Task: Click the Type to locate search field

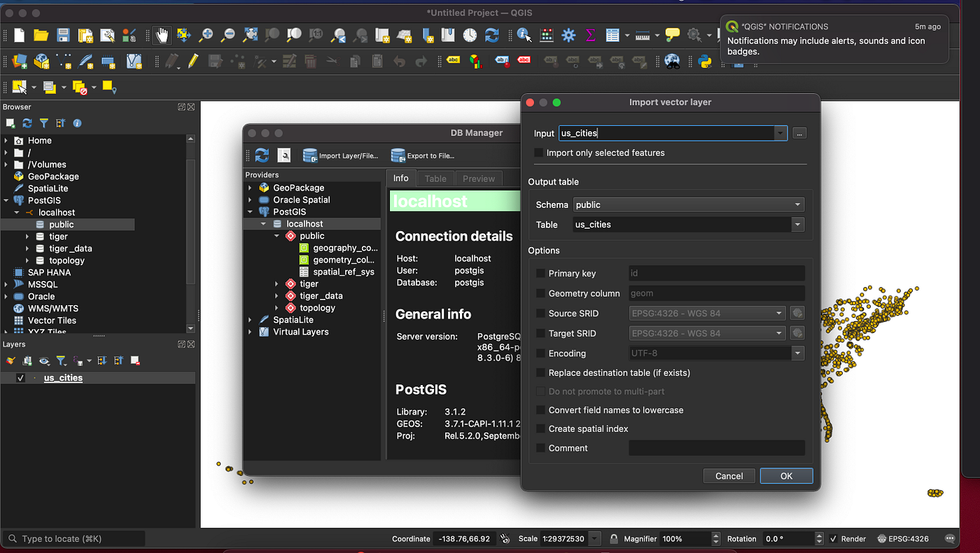Action: pos(74,539)
